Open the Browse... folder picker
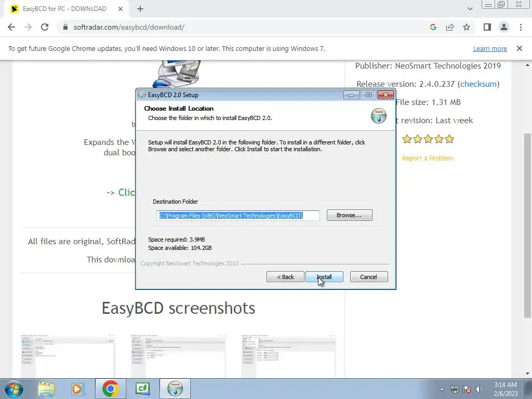Screen dimensions: 532x399 click(x=349, y=215)
